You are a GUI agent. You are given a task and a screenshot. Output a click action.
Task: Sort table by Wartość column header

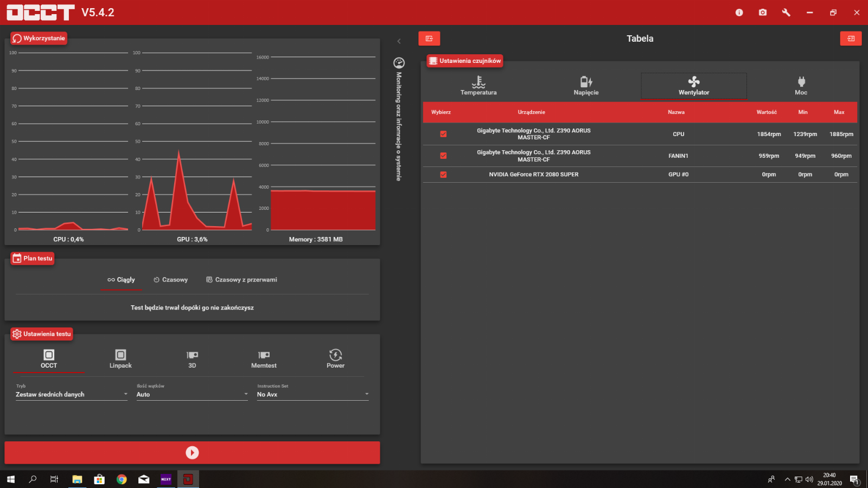click(x=767, y=112)
